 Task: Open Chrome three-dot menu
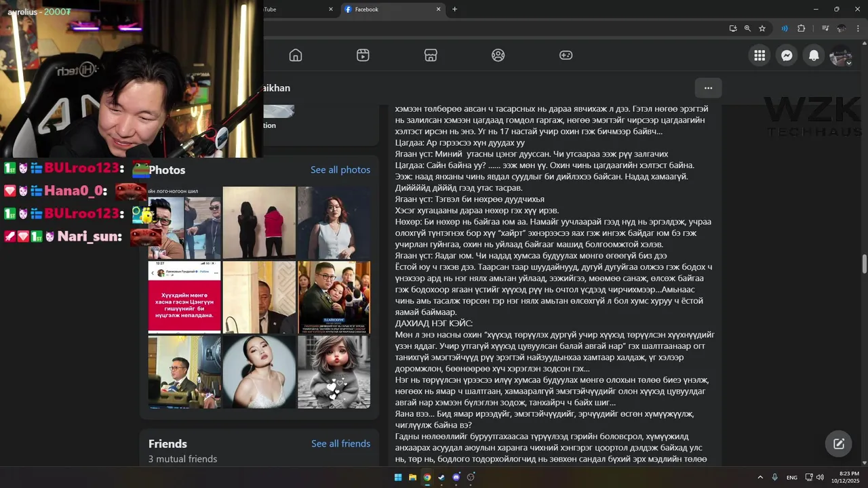[x=857, y=28]
